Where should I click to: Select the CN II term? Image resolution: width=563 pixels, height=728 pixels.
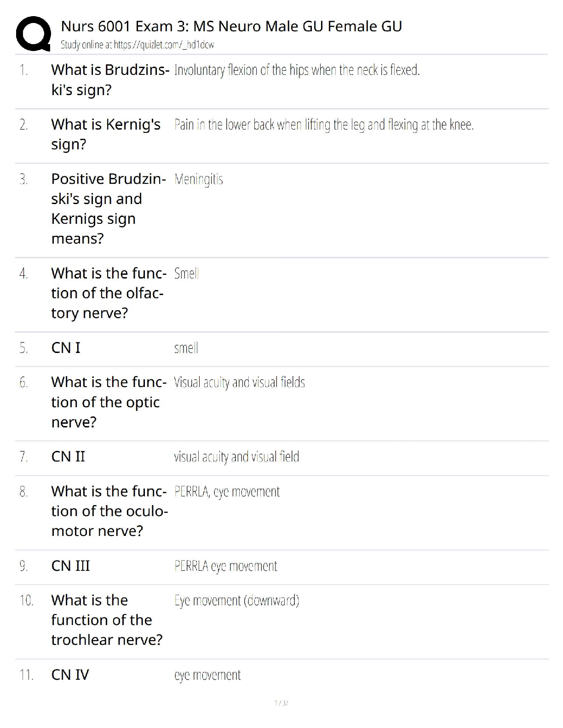pyautogui.click(x=68, y=457)
